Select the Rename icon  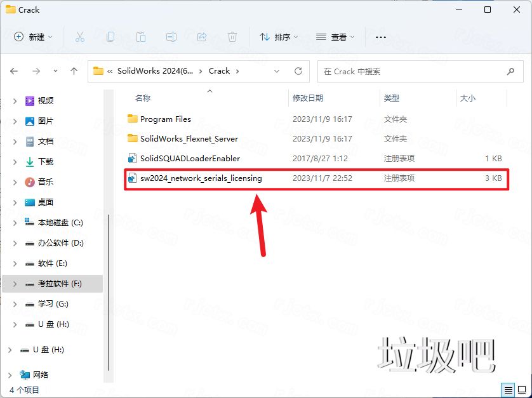tap(171, 37)
